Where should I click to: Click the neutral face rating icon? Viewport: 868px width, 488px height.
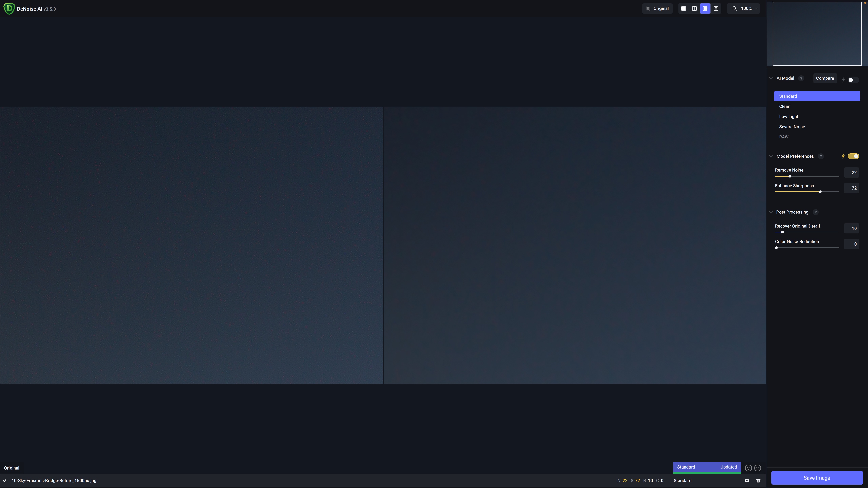pos(757,468)
